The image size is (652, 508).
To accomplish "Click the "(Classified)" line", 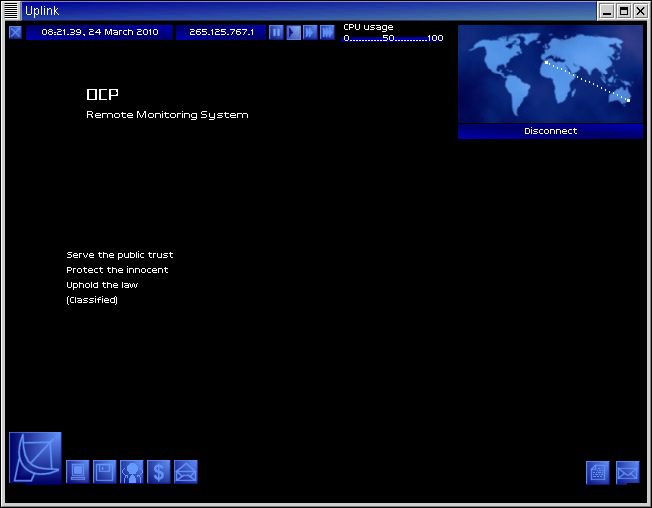I will (x=92, y=300).
